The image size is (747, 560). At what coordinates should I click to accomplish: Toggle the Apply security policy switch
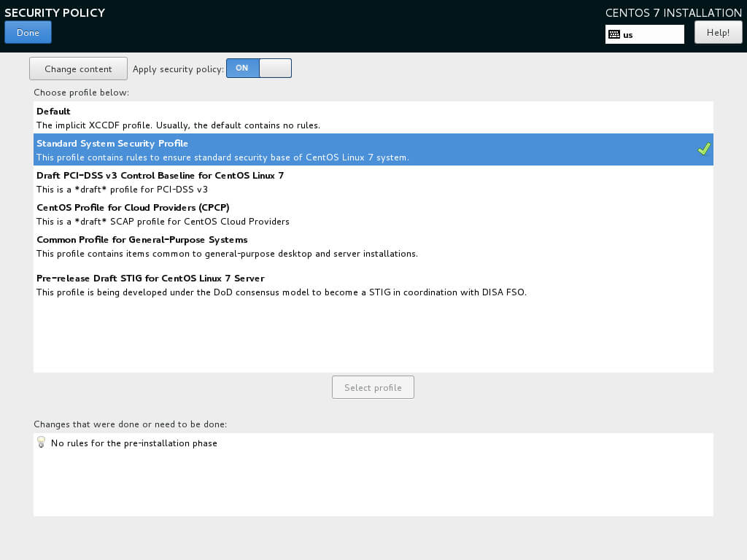[259, 68]
